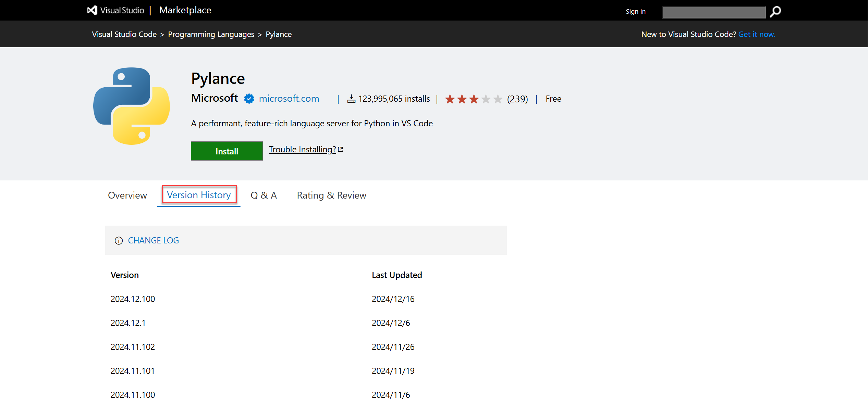Open the Rating & Review tab

click(331, 195)
